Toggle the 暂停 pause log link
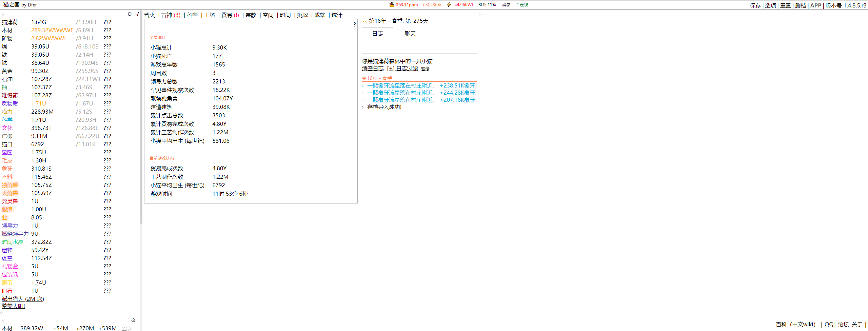 pyautogui.click(x=425, y=69)
